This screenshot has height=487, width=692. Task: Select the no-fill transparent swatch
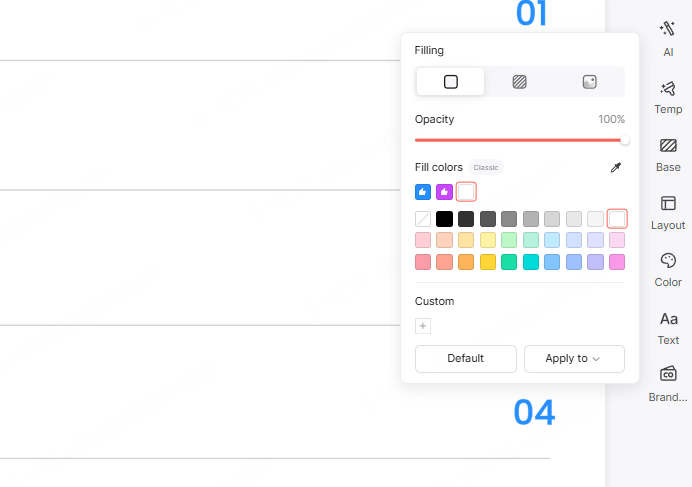[x=423, y=218]
